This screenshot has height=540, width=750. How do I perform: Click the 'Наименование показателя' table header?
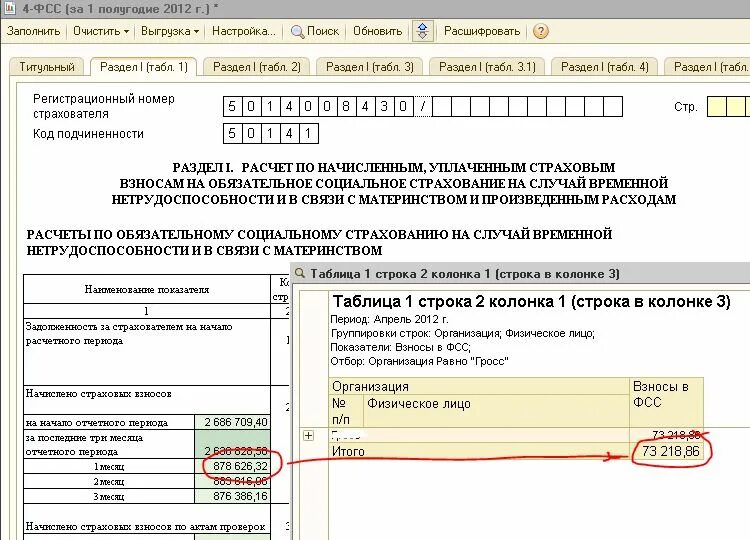pos(147,289)
